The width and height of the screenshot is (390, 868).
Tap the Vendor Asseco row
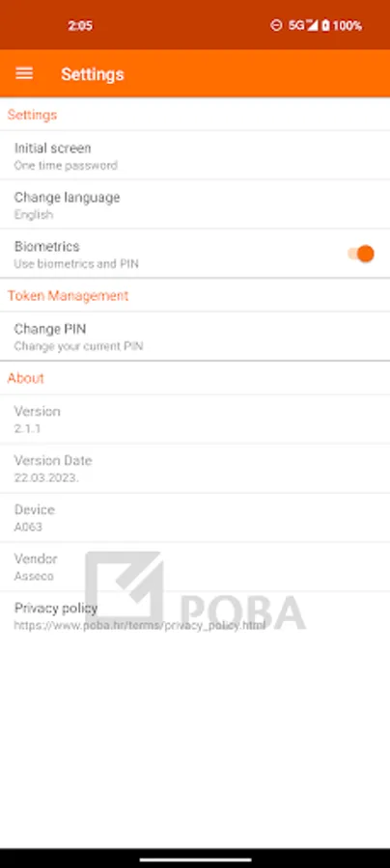click(x=195, y=566)
